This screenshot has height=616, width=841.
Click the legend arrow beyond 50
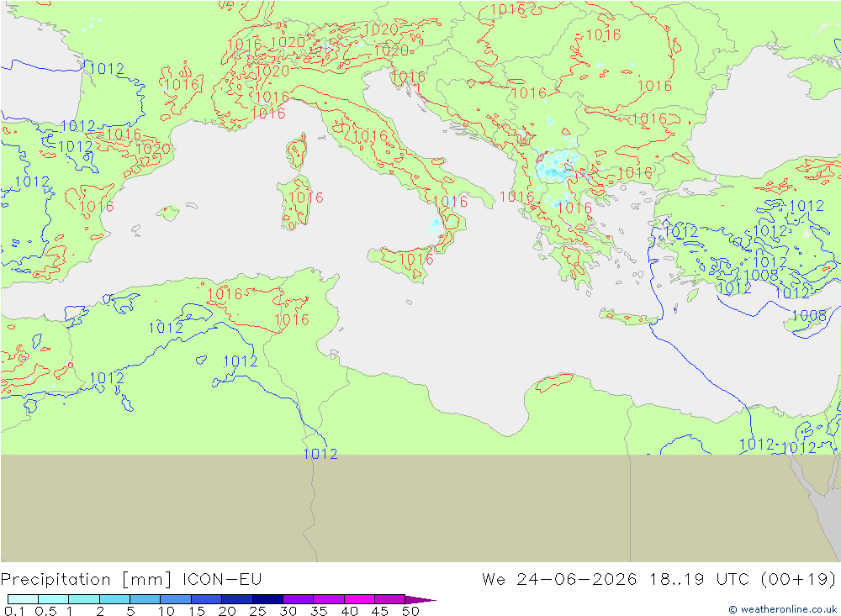coord(420,599)
